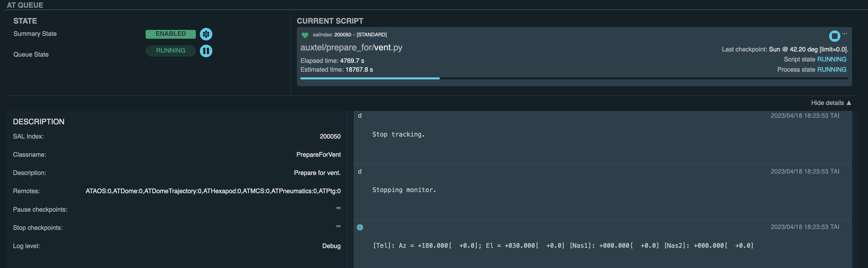Open summary state settings gear
The width and height of the screenshot is (868, 268).
[206, 34]
